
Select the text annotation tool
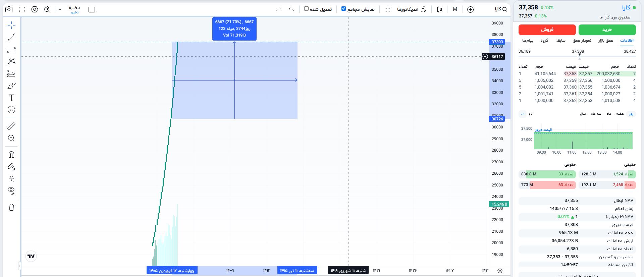[11, 98]
